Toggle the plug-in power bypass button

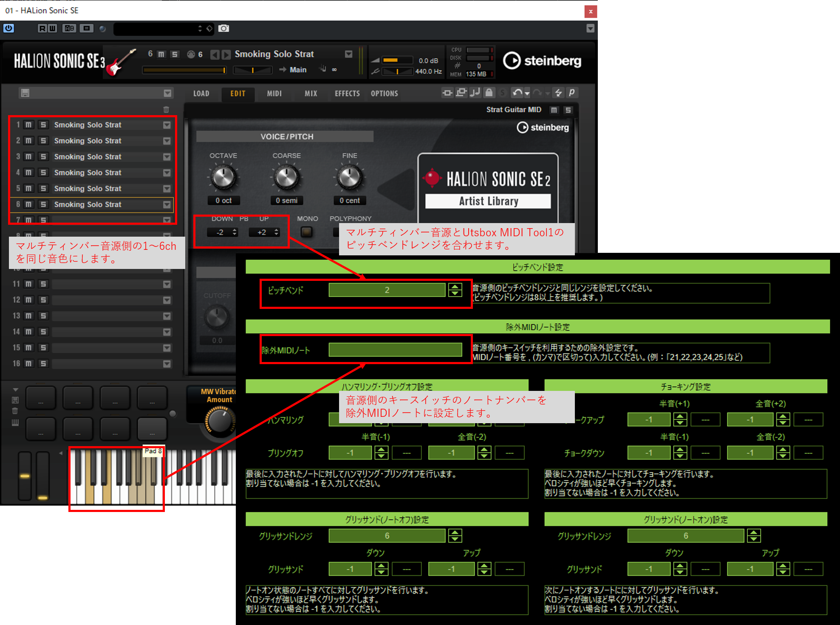(8, 28)
